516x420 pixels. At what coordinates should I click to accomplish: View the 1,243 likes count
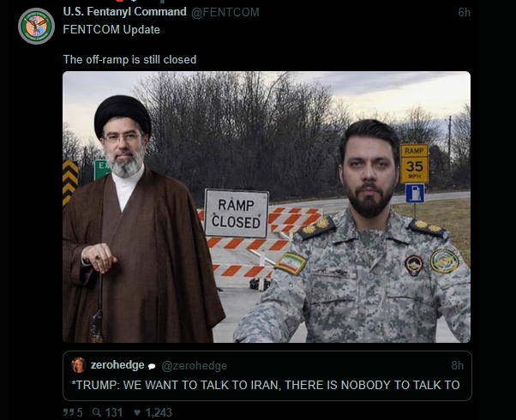[x=159, y=412]
